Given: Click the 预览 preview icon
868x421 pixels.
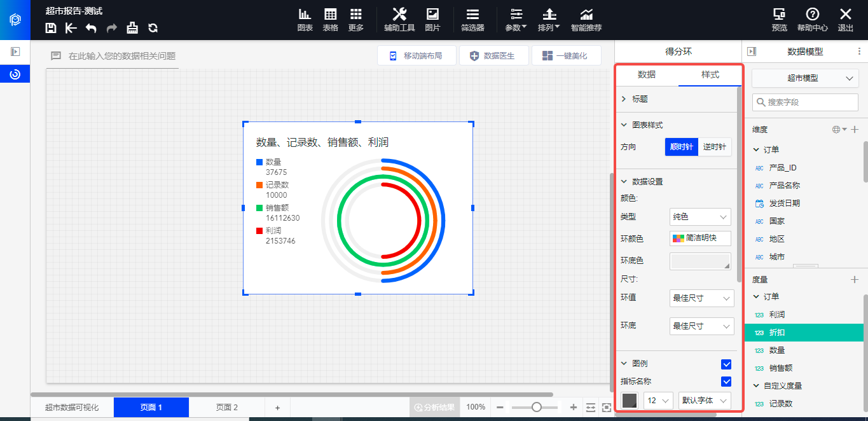Looking at the screenshot, I should click(x=779, y=20).
